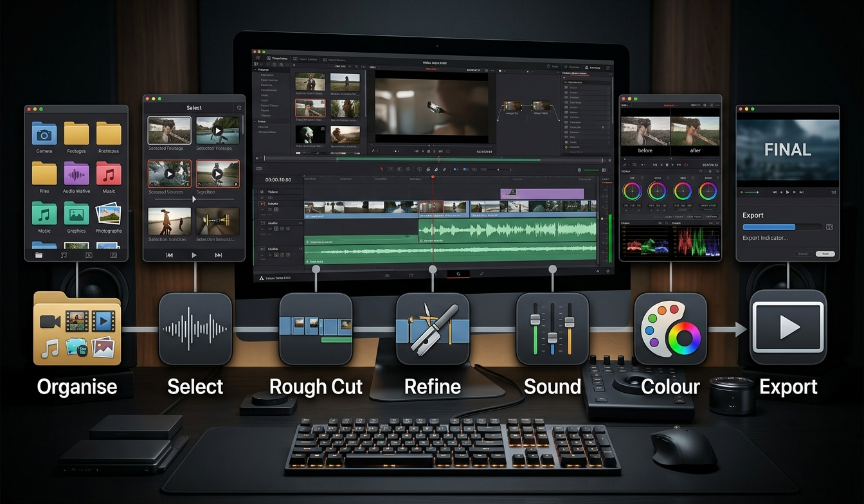This screenshot has width=864, height=504.
Task: Click icon next to Export progress bar
Action: 830,227
